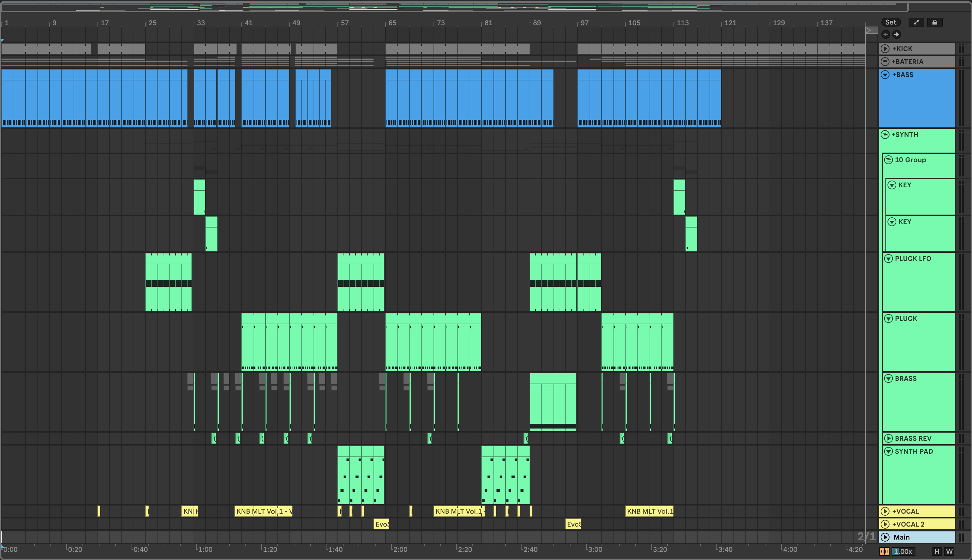Select the +BASS track header
The image size is (972, 560).
[917, 98]
